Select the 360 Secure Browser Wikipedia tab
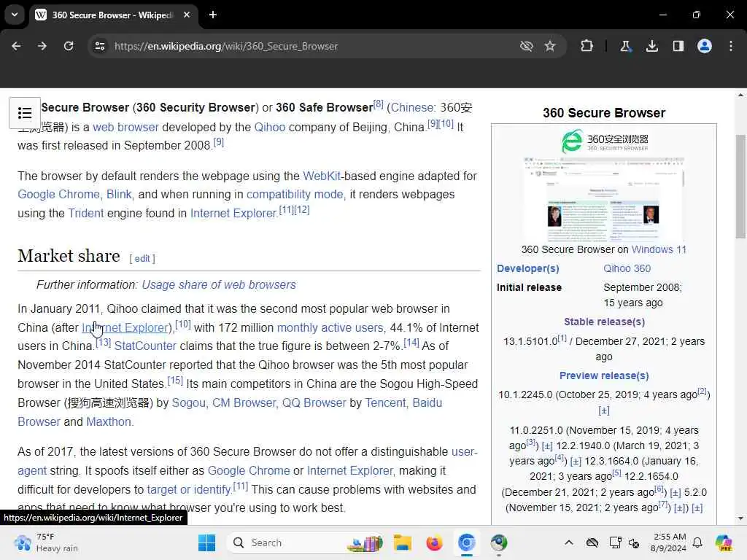This screenshot has width=747, height=560. click(x=113, y=15)
